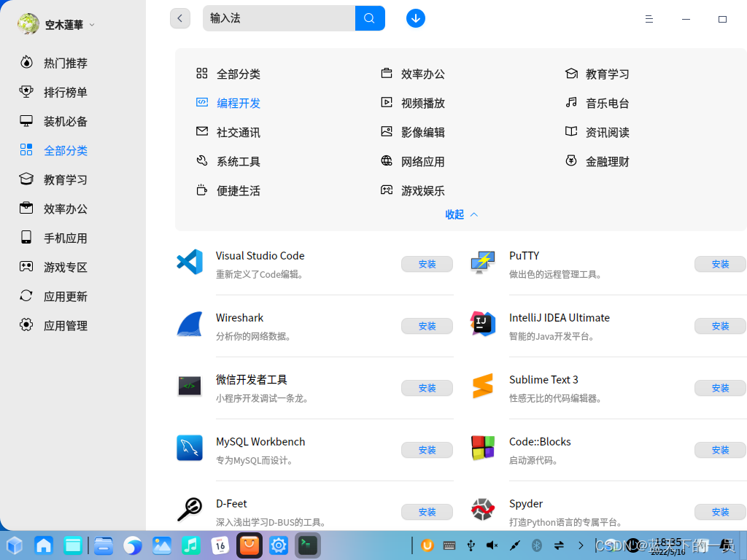Screen dimensions: 747x560
Task: Expand the account dropdown next to 空木蓮華
Action: click(x=92, y=25)
